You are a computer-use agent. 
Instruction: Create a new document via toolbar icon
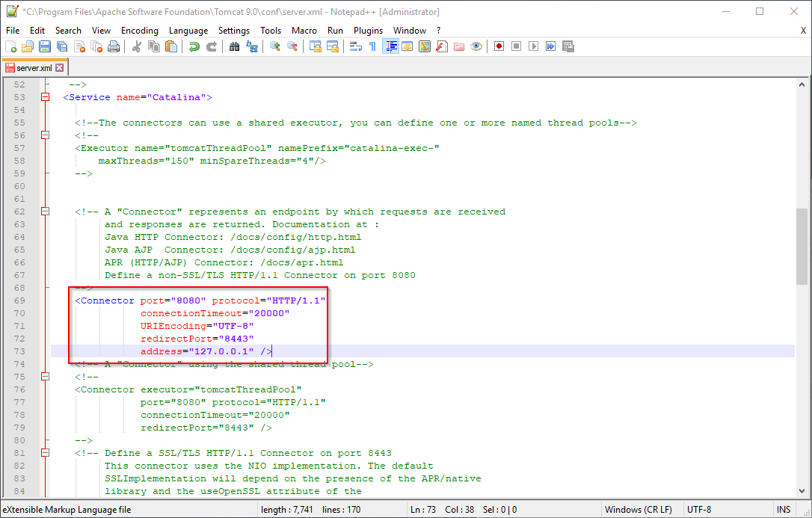[10, 46]
